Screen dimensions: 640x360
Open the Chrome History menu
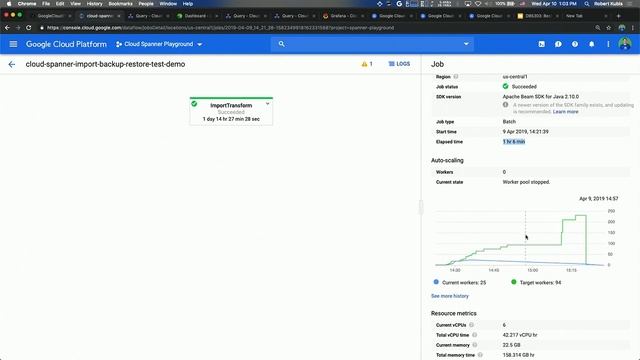94,4
